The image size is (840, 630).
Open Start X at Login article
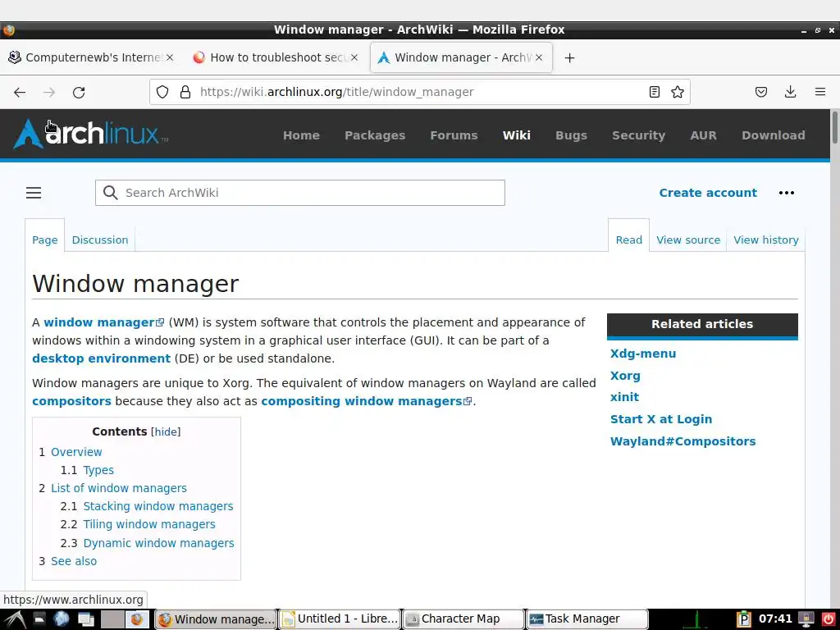[661, 419]
